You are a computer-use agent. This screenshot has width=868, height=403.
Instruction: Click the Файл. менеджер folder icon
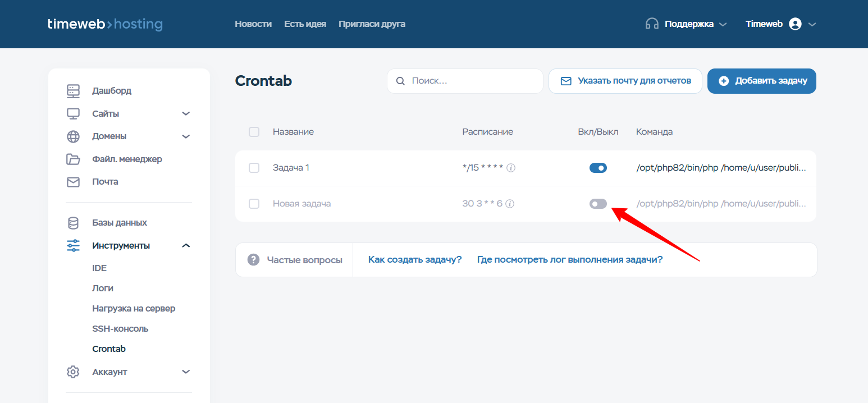pyautogui.click(x=73, y=159)
